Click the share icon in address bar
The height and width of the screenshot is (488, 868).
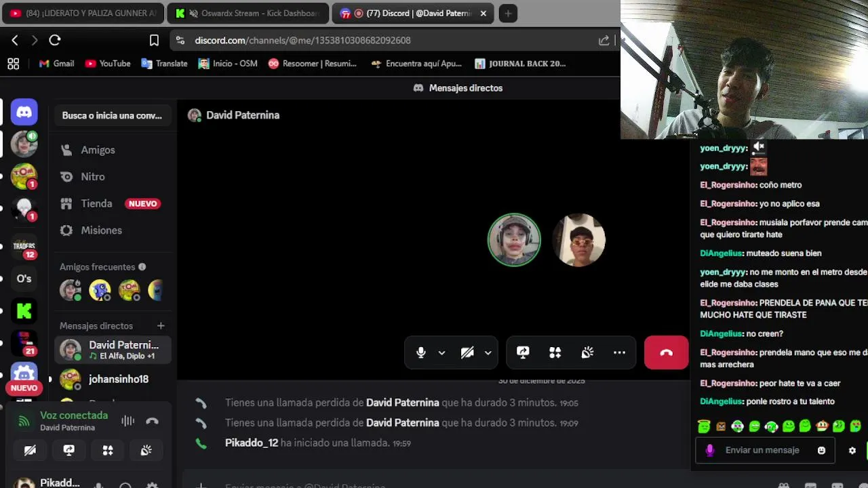click(604, 40)
